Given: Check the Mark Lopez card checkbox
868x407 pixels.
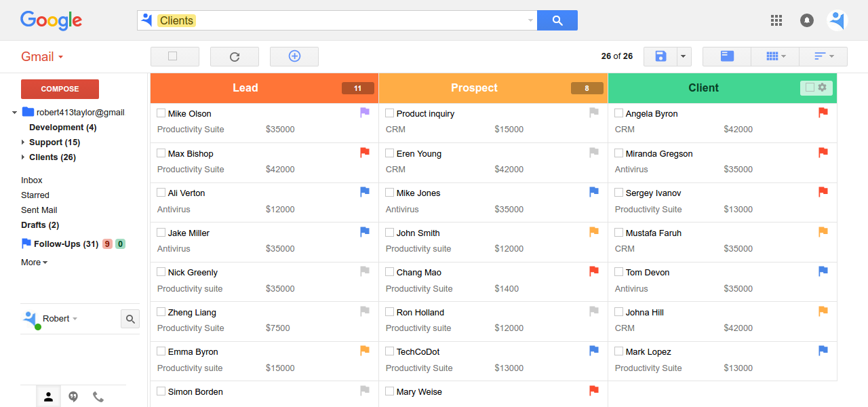Looking at the screenshot, I should click(x=619, y=351).
